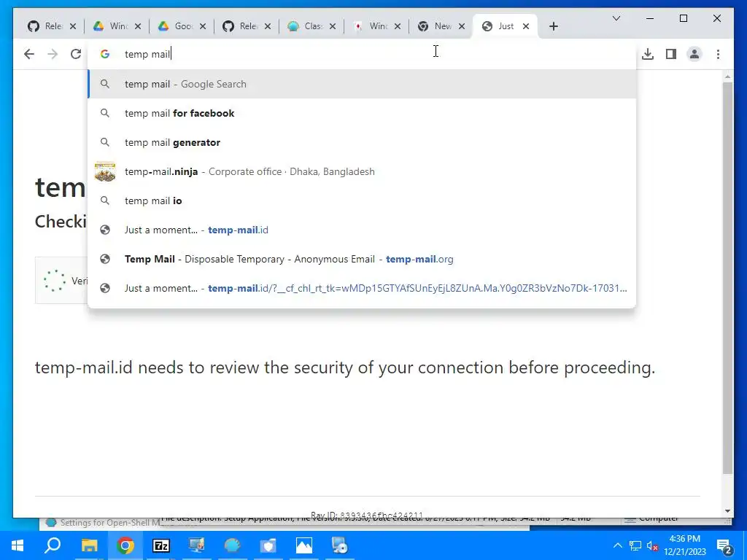Toggle the side panel icon

point(671,54)
